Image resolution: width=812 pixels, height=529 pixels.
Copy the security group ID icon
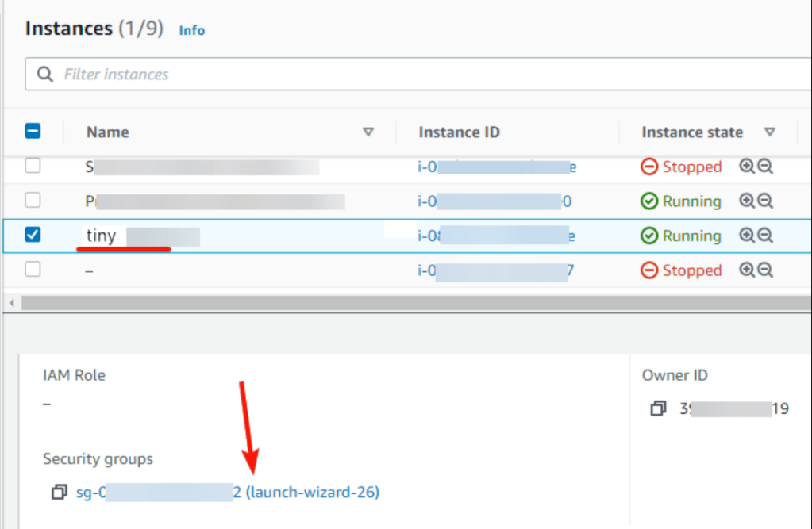(x=59, y=493)
